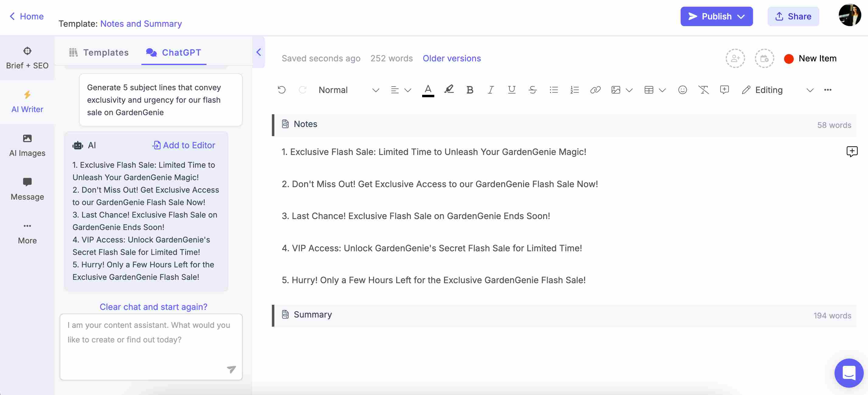Click the user prompt about subject lines
The height and width of the screenshot is (395, 868).
[161, 100]
